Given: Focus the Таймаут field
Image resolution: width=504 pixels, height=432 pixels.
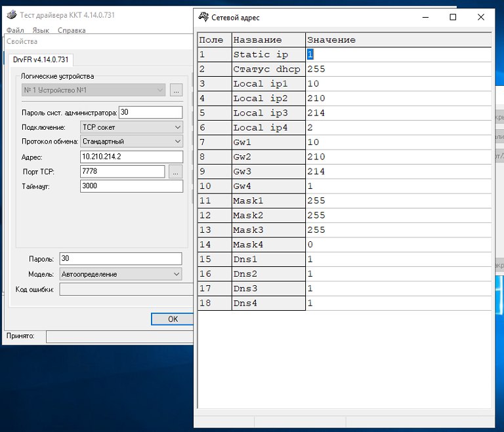Looking at the screenshot, I should 131,186.
